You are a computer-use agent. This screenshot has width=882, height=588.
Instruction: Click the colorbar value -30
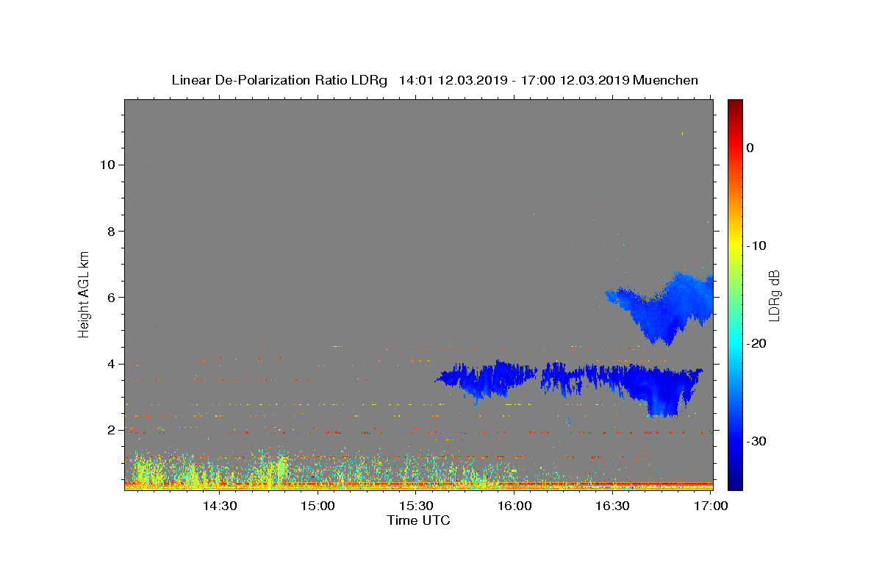[756, 441]
